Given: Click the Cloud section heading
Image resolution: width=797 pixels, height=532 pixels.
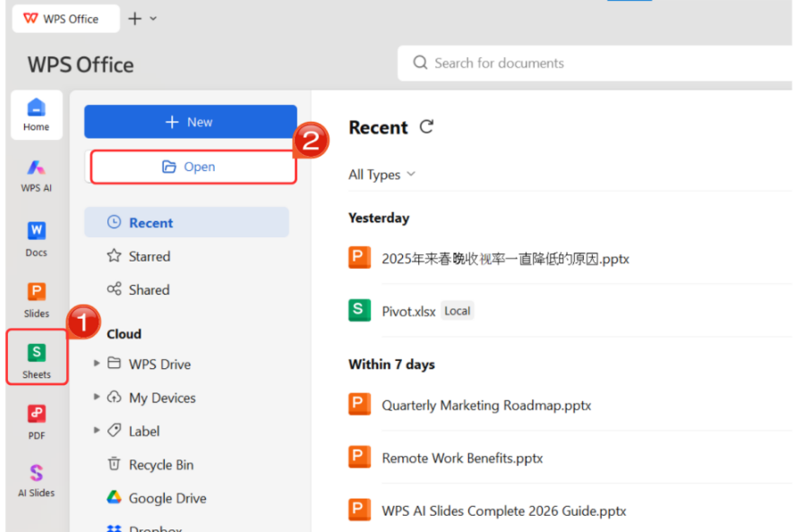Looking at the screenshot, I should coord(124,334).
